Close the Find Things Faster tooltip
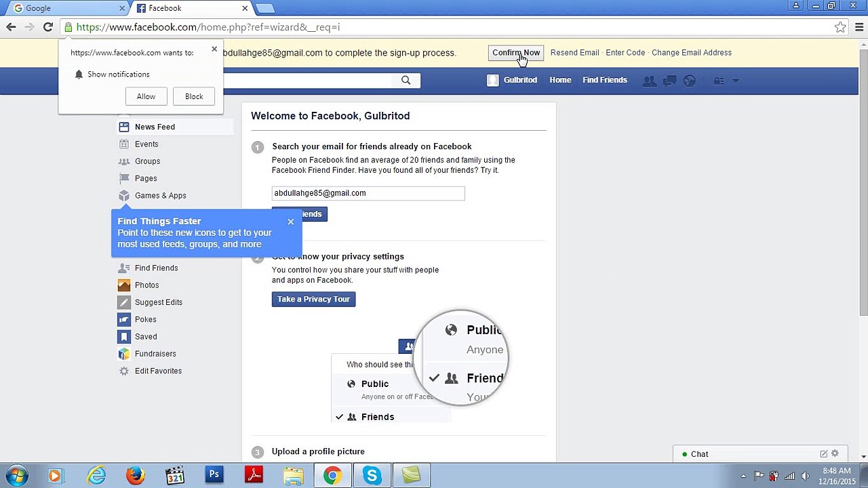The height and width of the screenshot is (488, 868). (x=290, y=222)
